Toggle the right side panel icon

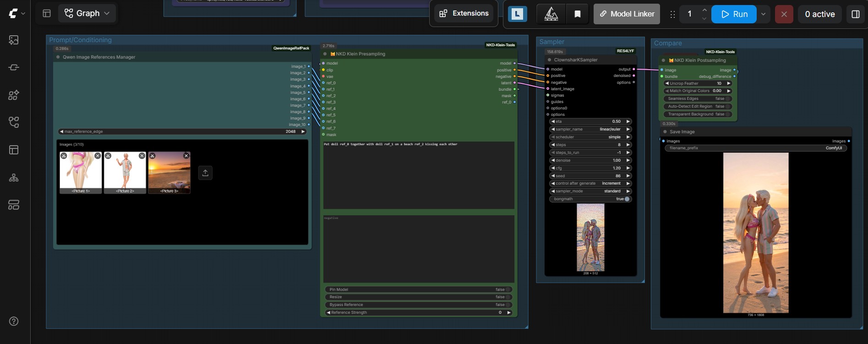[855, 14]
